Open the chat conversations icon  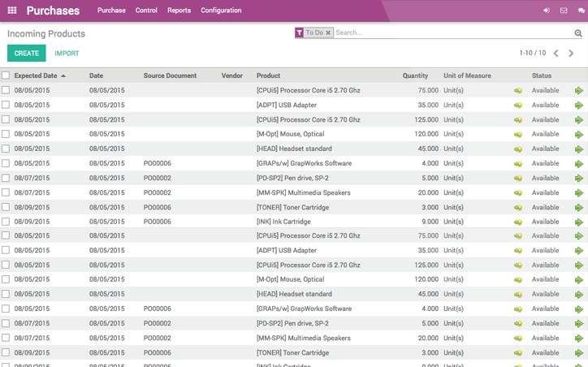tap(581, 11)
